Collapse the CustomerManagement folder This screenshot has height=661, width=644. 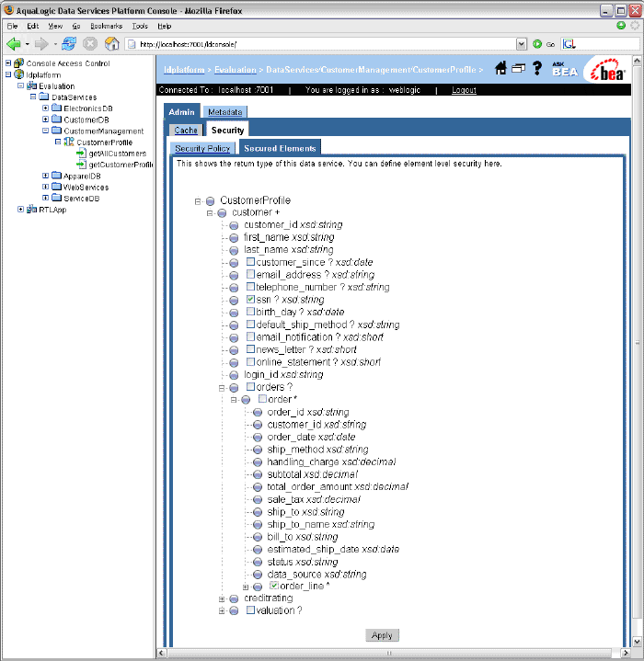pos(46,131)
